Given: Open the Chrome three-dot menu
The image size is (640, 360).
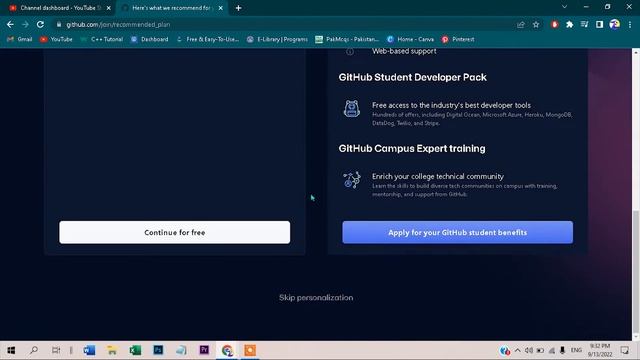Looking at the screenshot, I should 630,24.
